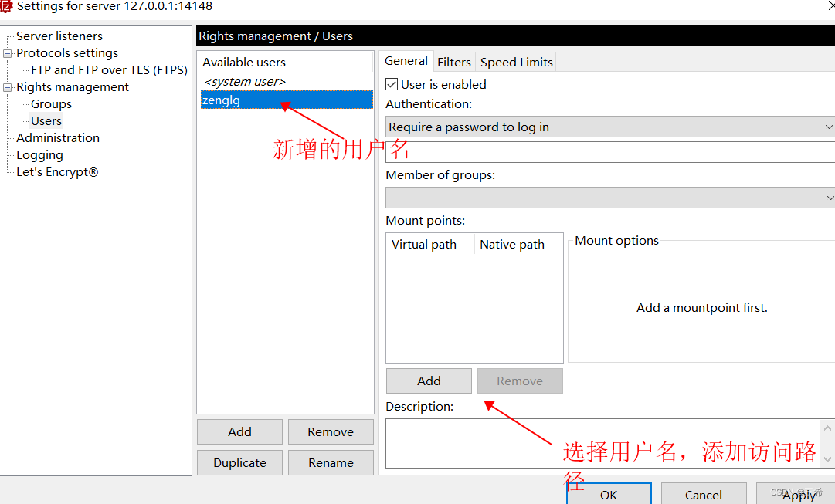Viewport: 835px width, 504px height.
Task: Collapse the Protocols settings tree node
Action: [8, 53]
